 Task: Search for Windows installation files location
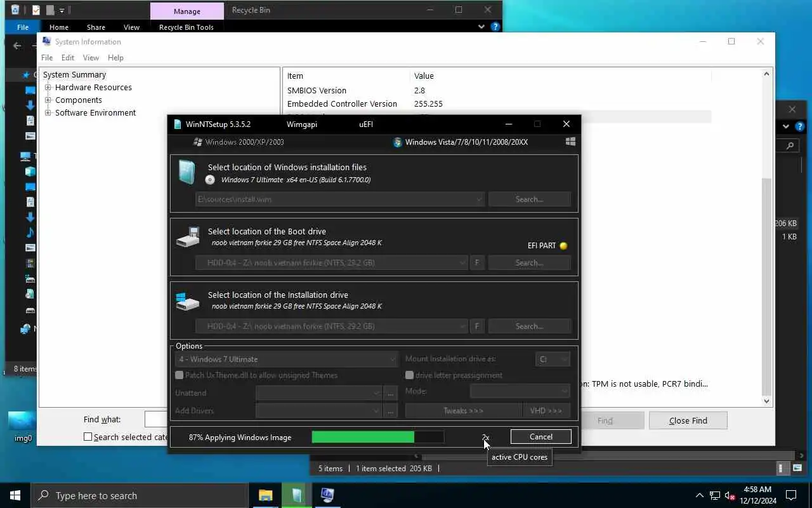529,199
